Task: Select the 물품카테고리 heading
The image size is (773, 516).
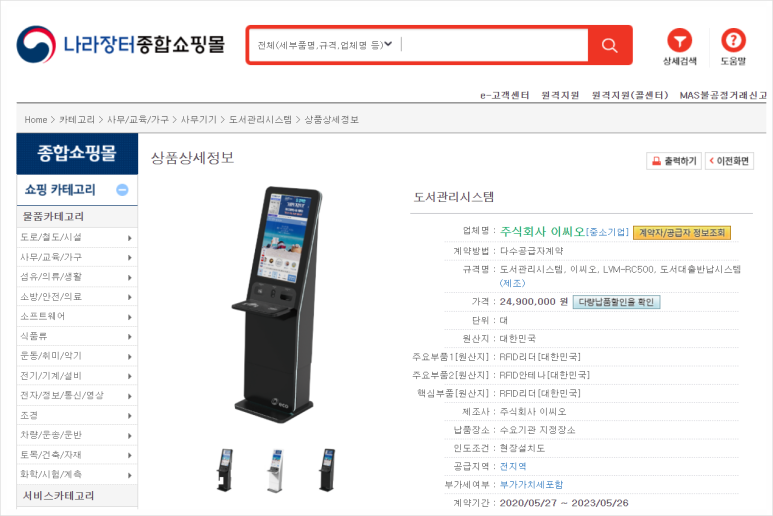Action: pos(53,216)
